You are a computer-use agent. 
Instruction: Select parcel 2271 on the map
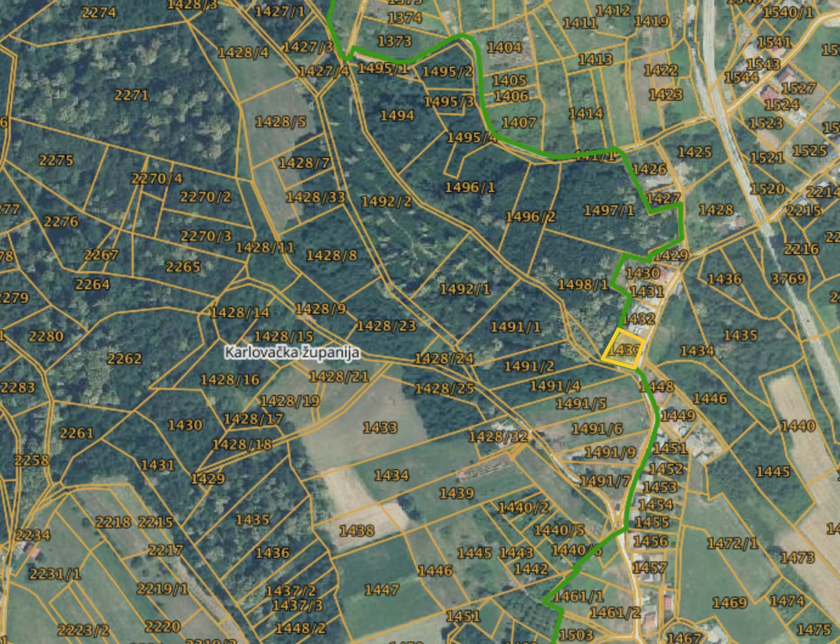[x=131, y=95]
